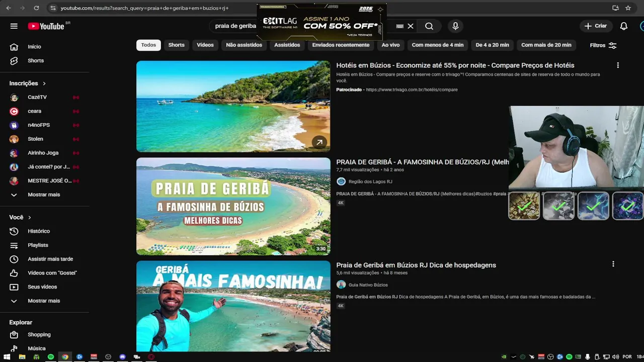Open the Região dos Lagos RJ channel
644x362 pixels.
click(370, 182)
